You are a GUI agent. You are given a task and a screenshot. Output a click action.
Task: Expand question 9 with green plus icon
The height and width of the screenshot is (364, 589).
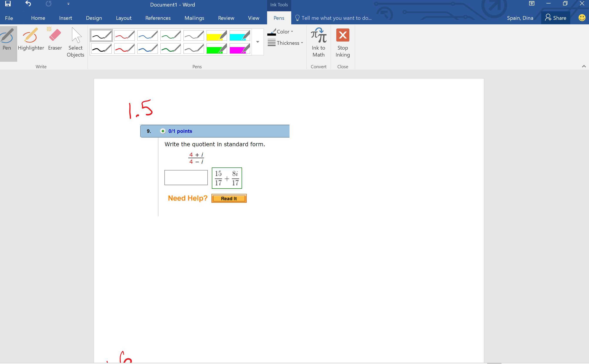point(163,131)
